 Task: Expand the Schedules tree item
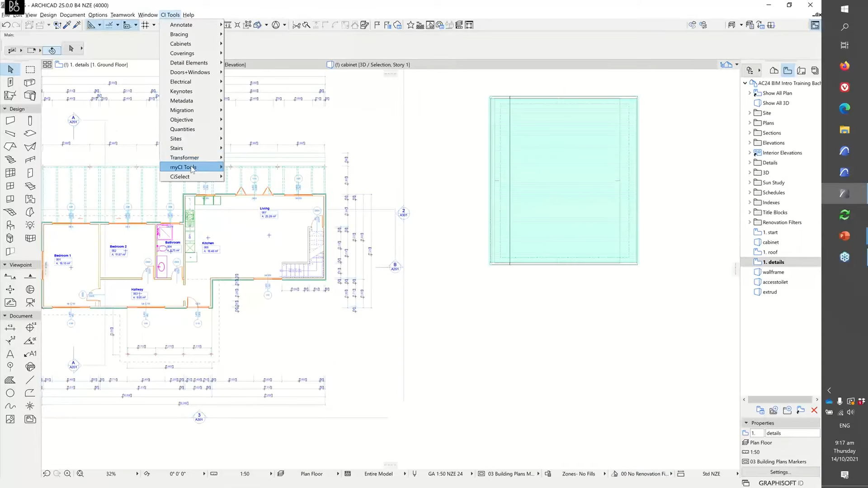coord(750,192)
